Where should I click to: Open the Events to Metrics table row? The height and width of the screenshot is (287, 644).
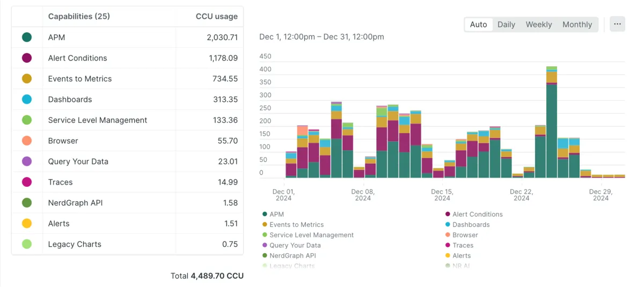80,79
